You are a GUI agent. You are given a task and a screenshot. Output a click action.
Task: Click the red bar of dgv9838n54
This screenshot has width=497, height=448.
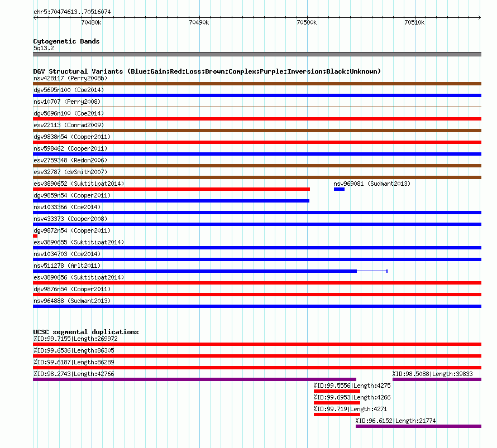(257, 142)
